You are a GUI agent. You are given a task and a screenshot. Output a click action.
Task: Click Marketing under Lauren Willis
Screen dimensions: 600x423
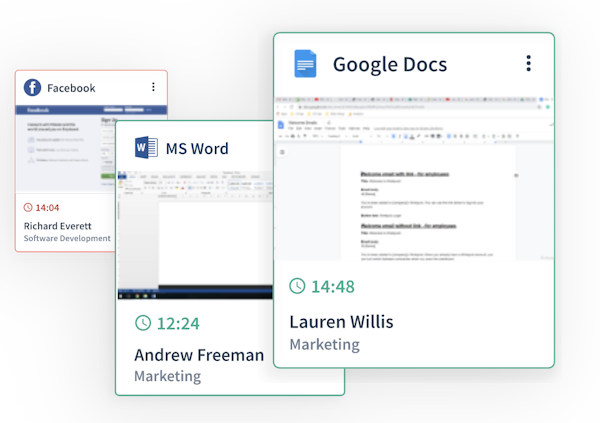point(324,344)
